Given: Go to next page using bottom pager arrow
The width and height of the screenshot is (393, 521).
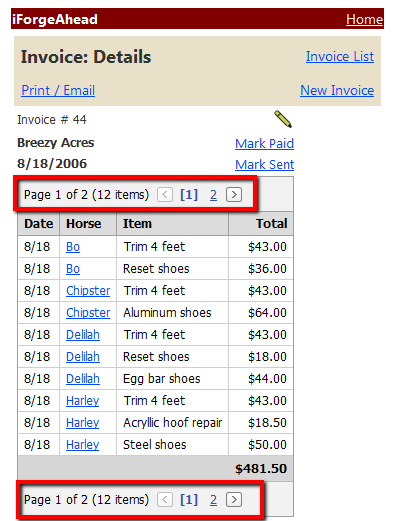Looking at the screenshot, I should pyautogui.click(x=234, y=499).
